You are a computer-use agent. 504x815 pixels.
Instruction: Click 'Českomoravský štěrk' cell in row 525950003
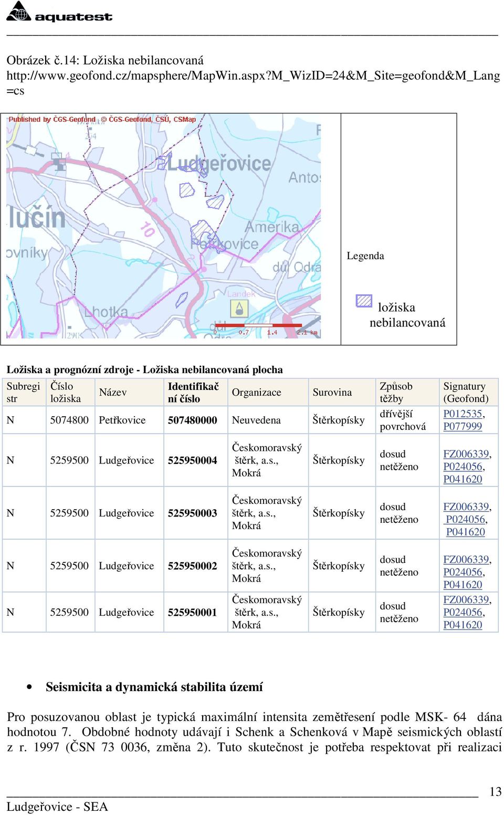click(267, 513)
